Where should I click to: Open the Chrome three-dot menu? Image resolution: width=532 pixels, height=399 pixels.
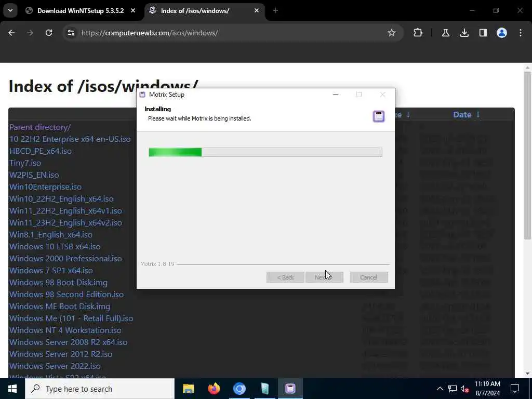tap(521, 33)
